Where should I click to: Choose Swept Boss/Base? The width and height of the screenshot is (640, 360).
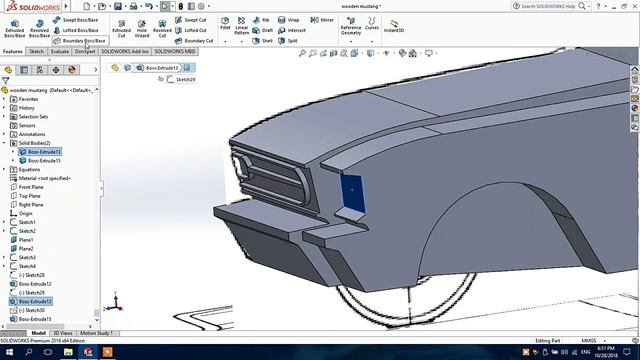tap(76, 20)
